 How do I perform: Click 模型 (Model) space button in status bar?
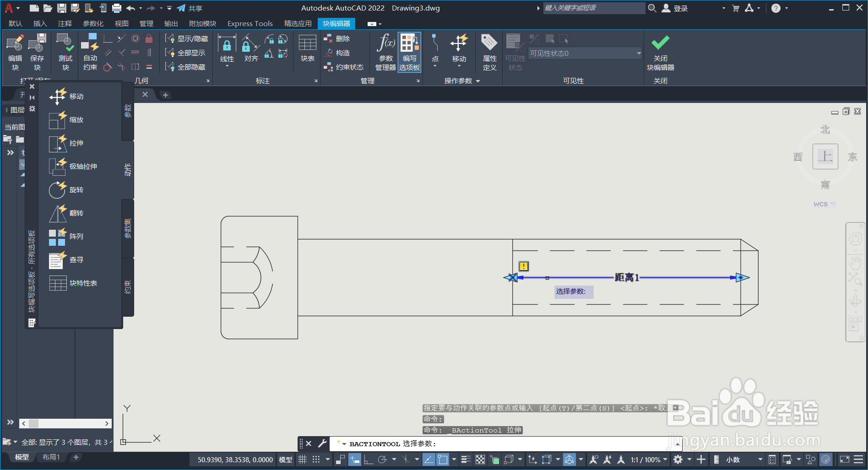[x=286, y=459]
